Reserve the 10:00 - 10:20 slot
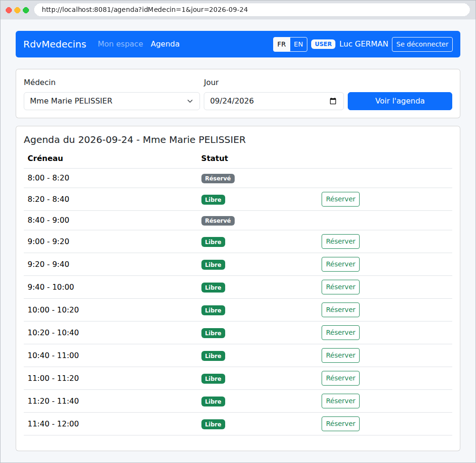This screenshot has height=463, width=476. pos(341,310)
